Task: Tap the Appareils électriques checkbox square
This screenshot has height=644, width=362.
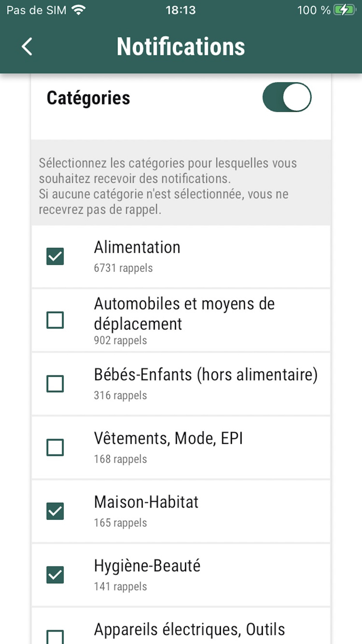Action: (55, 635)
